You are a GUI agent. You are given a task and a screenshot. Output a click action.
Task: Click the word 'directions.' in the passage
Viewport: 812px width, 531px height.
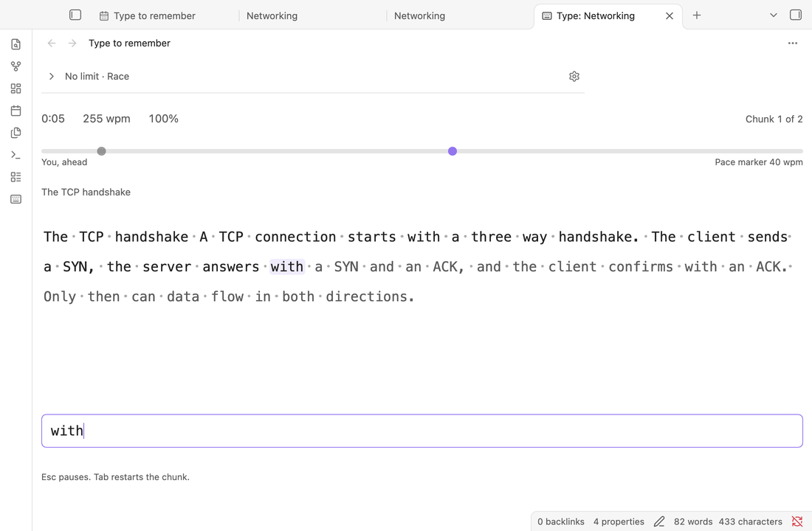(x=371, y=296)
